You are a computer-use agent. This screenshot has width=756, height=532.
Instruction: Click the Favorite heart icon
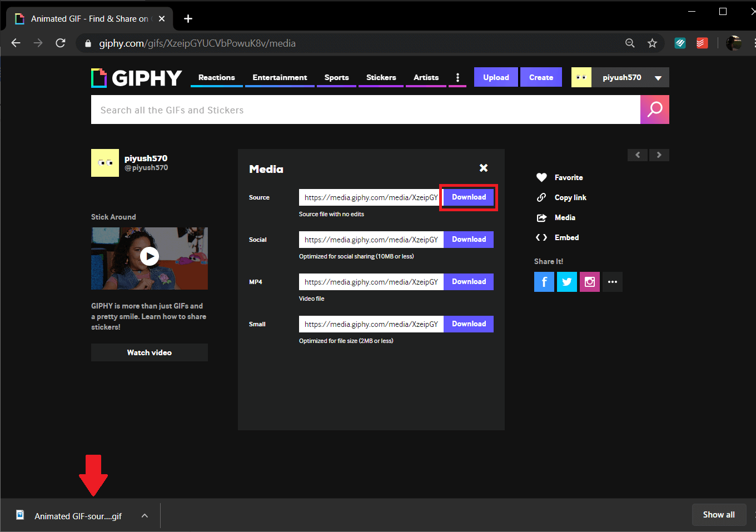coord(541,177)
